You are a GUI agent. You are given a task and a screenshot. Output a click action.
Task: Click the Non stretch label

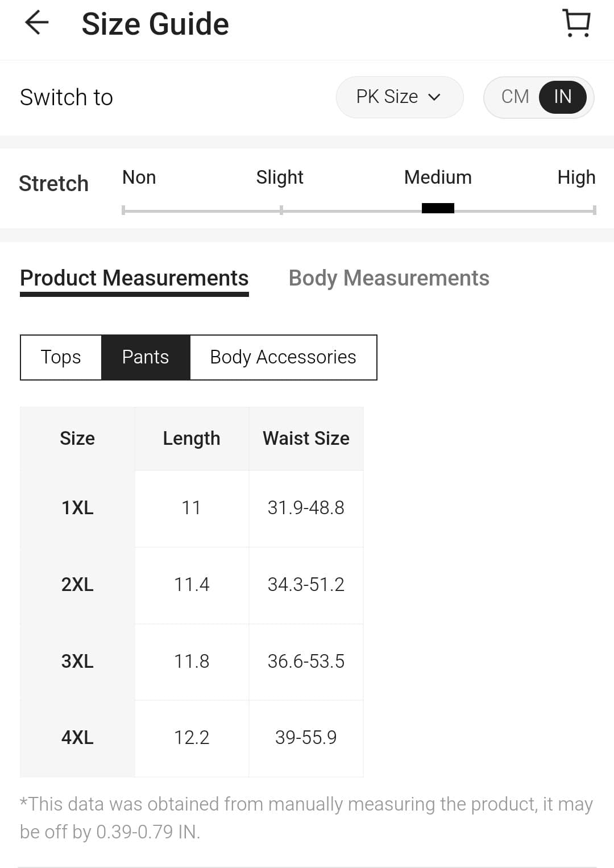[x=139, y=177]
